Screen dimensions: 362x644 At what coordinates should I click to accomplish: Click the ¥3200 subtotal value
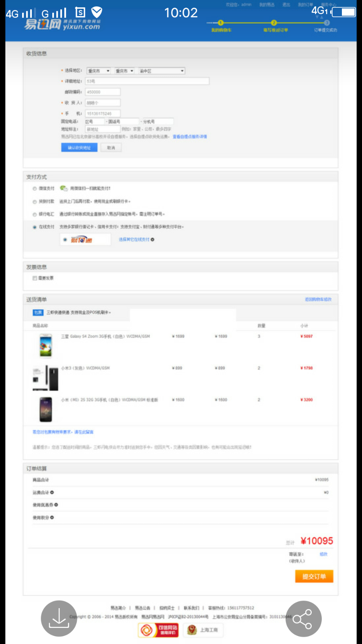[306, 400]
